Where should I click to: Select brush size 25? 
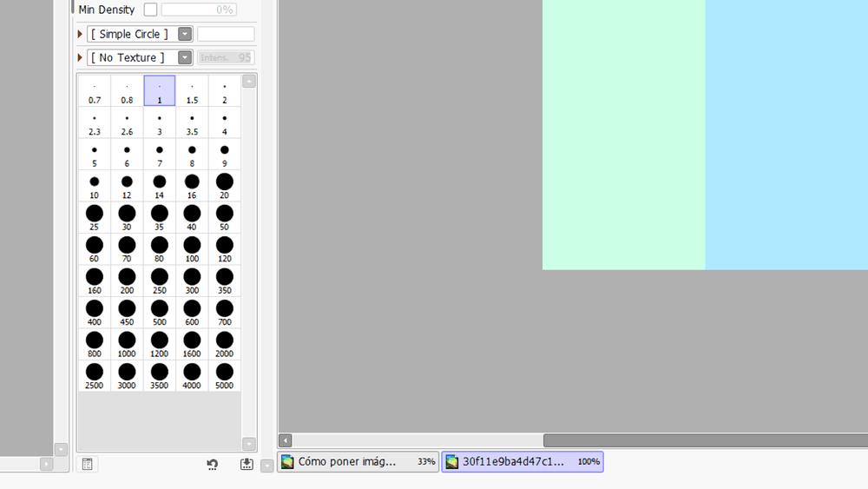(95, 218)
